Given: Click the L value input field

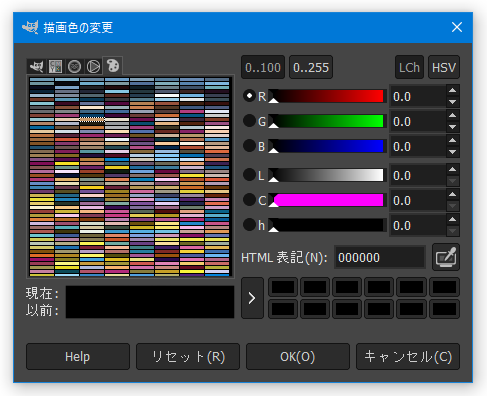Looking at the screenshot, I should point(418,175).
